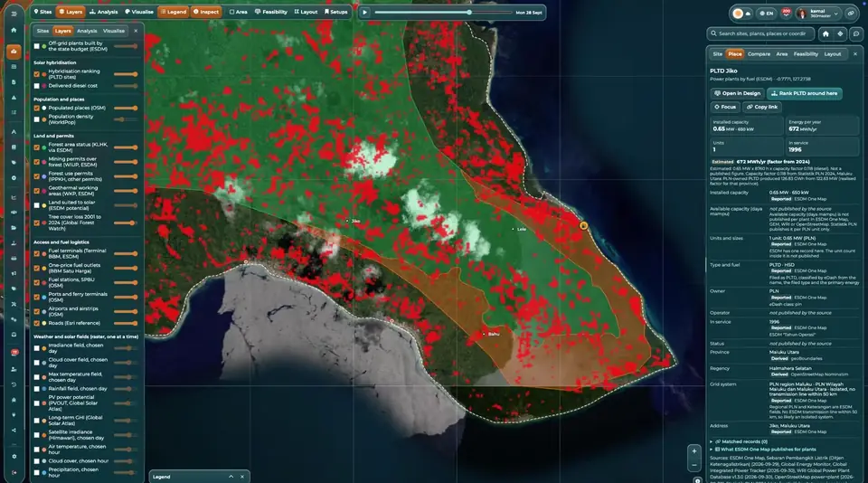Open the settings gear in left sidebar

[x=14, y=457]
